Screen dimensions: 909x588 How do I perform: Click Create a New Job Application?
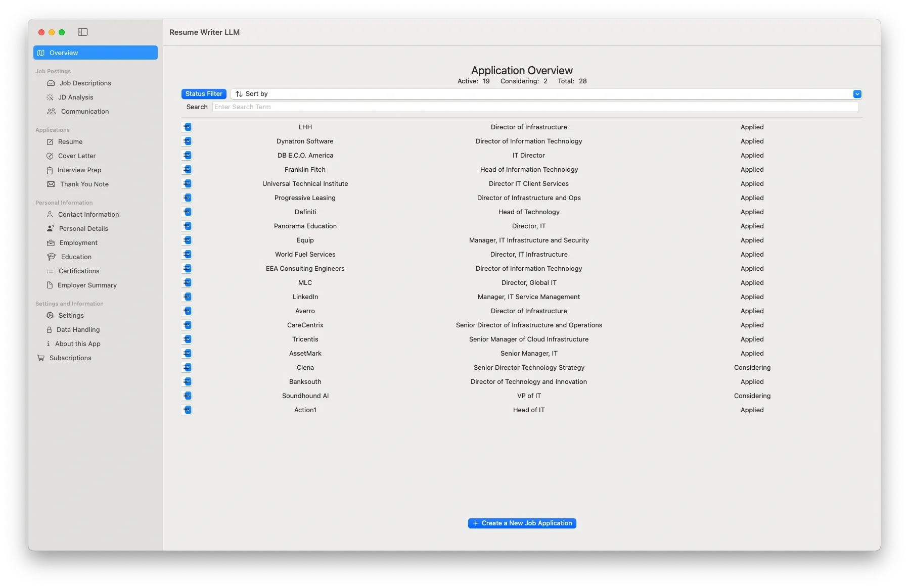(522, 523)
